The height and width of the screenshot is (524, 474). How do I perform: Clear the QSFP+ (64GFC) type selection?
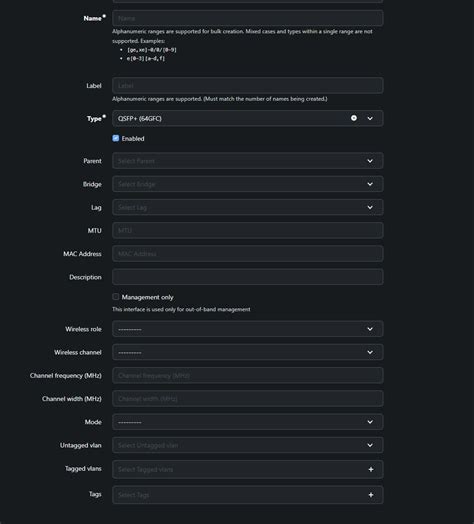point(354,118)
